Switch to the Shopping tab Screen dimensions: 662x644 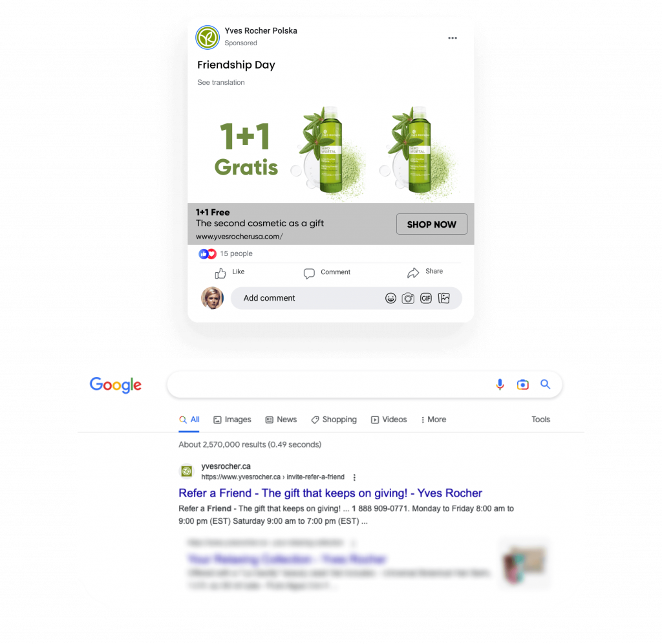tap(334, 420)
